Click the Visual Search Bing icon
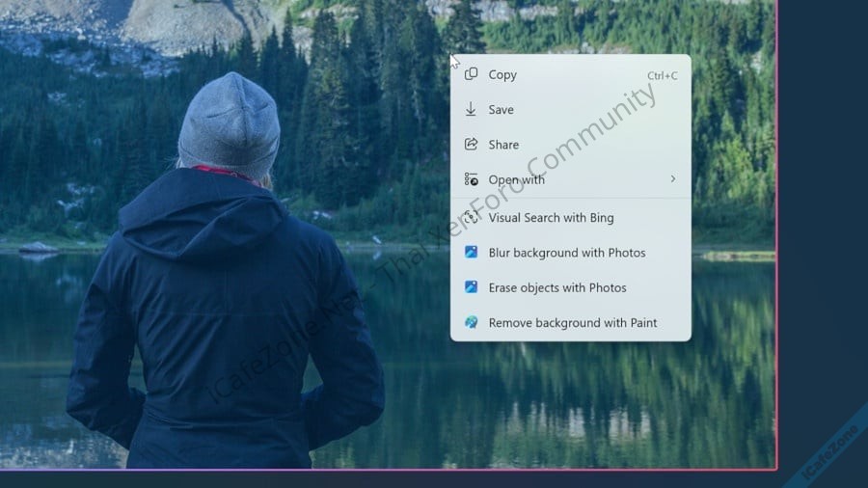The width and height of the screenshot is (868, 488). pos(472,218)
